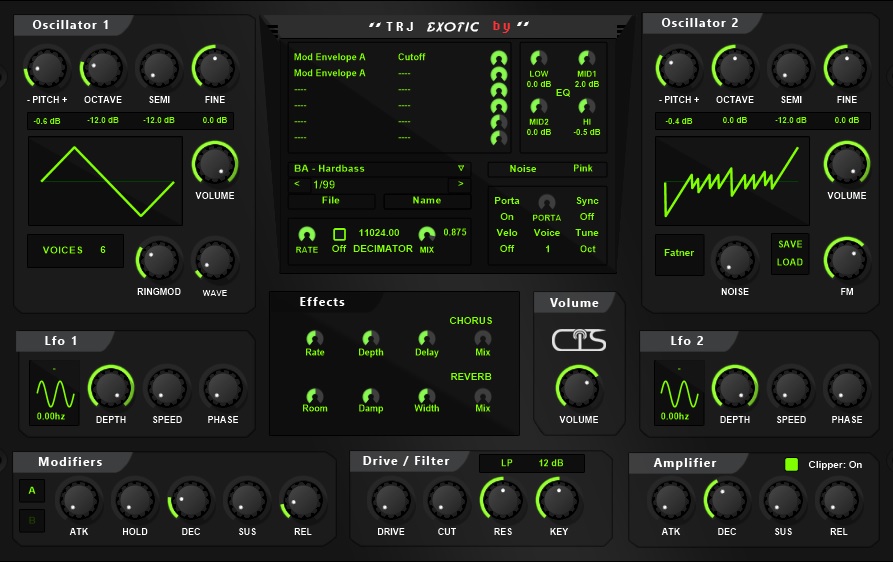Click the Amplifier DEC knob
Screen dimensions: 893x562
pyautogui.click(x=726, y=500)
